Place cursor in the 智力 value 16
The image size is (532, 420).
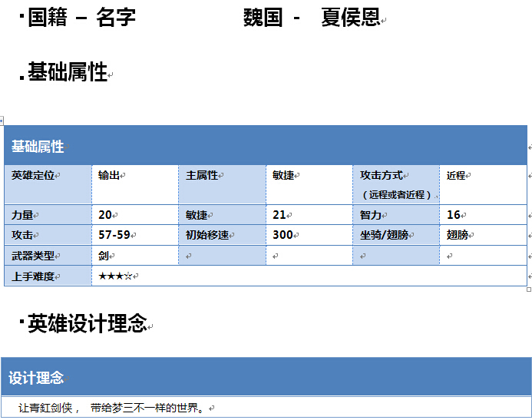(454, 215)
